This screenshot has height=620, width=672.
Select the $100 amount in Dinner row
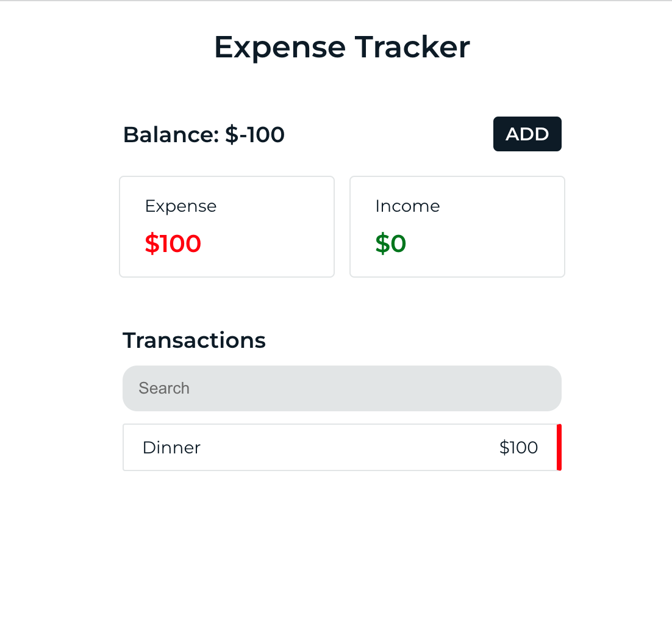coord(518,447)
